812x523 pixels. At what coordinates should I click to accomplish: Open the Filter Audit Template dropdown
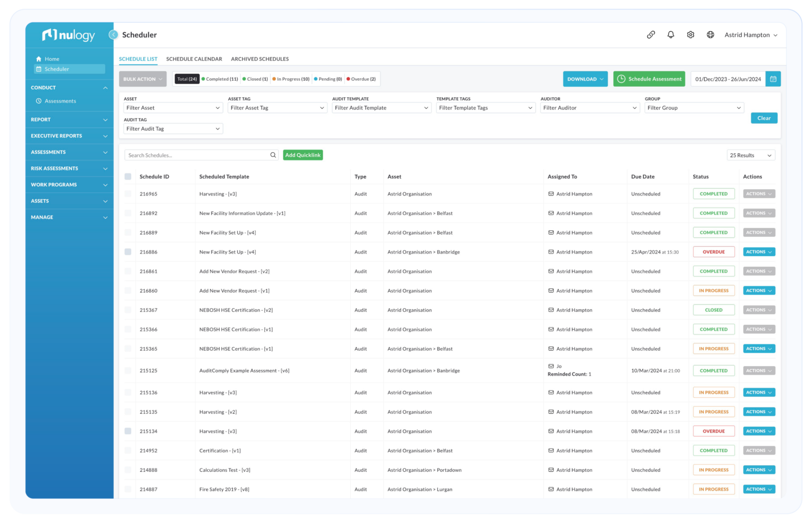coord(382,108)
